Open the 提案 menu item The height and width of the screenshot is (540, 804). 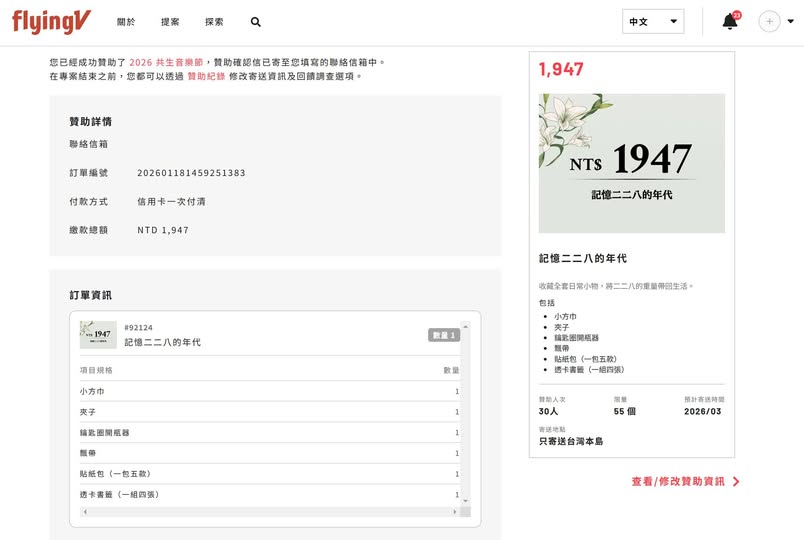point(170,22)
